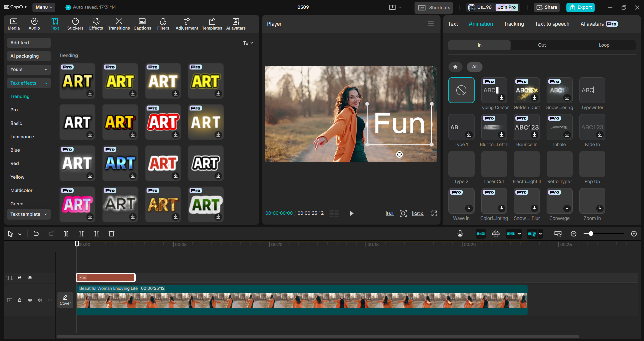Hide the Fun text track
644x341 pixels.
[x=30, y=278]
